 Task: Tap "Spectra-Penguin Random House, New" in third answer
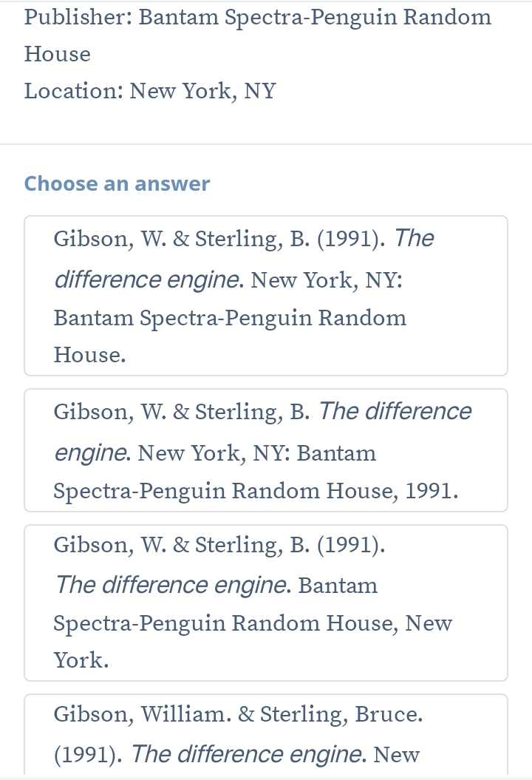[x=253, y=623]
